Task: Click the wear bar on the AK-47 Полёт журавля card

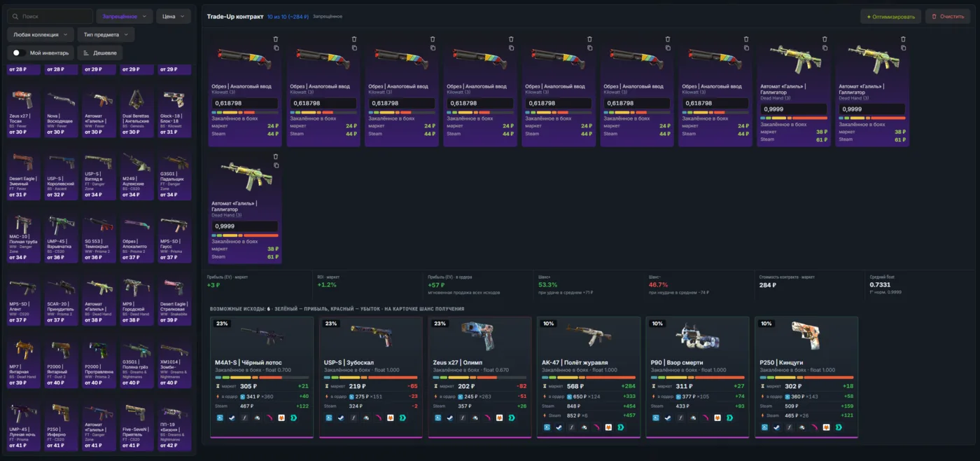Action: coord(589,377)
